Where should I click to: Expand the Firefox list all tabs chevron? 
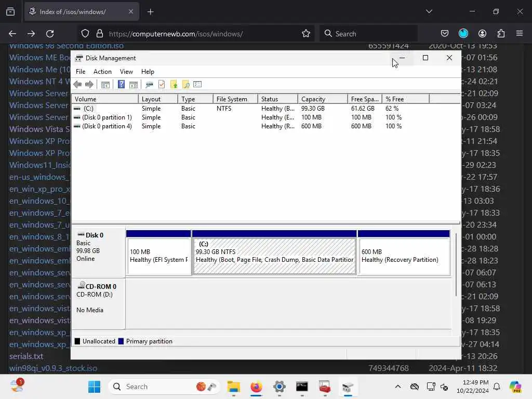click(429, 11)
